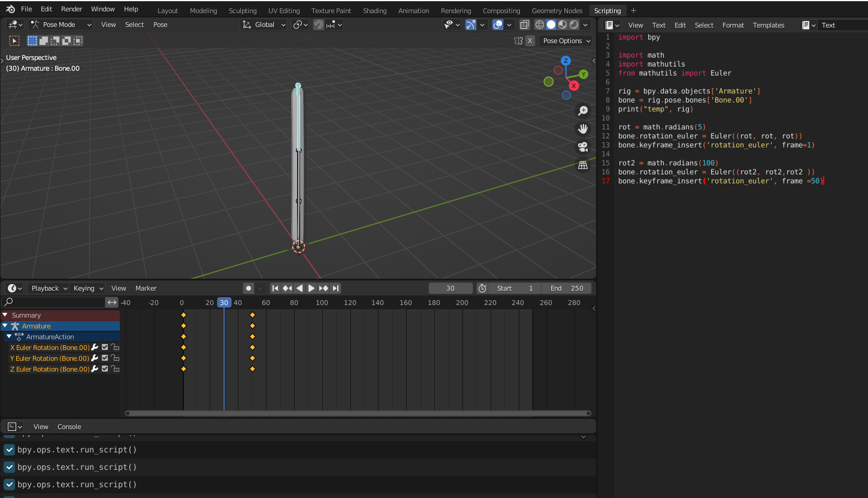Click the timeline channel search field
868x498 pixels.
click(x=53, y=303)
